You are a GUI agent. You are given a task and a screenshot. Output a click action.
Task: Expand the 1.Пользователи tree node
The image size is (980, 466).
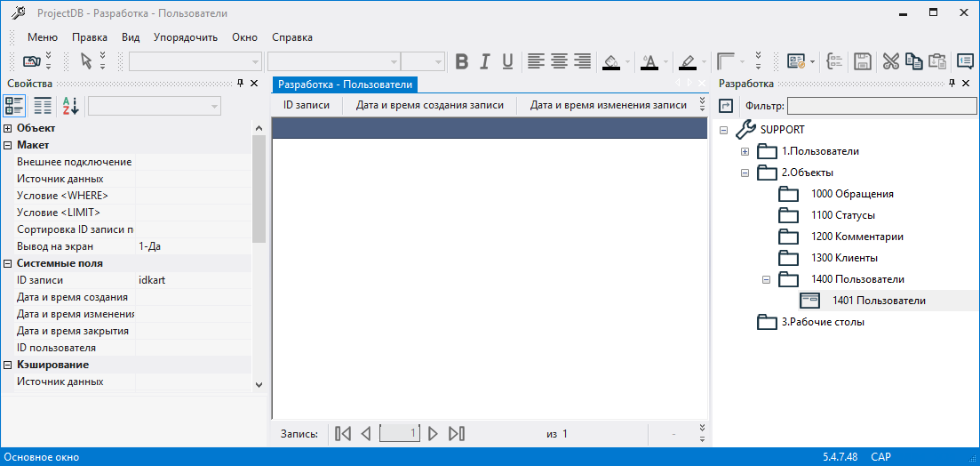tap(745, 151)
